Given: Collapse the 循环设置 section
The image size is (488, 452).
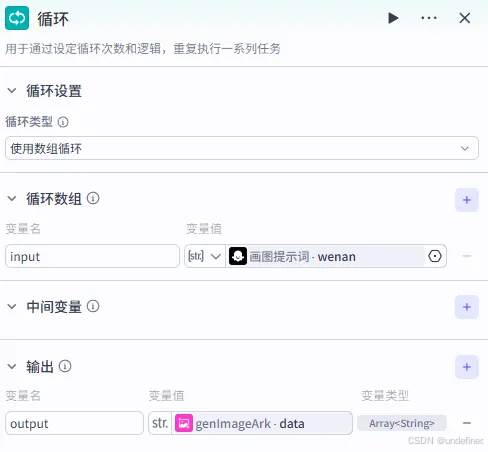Looking at the screenshot, I should pyautogui.click(x=12, y=91).
